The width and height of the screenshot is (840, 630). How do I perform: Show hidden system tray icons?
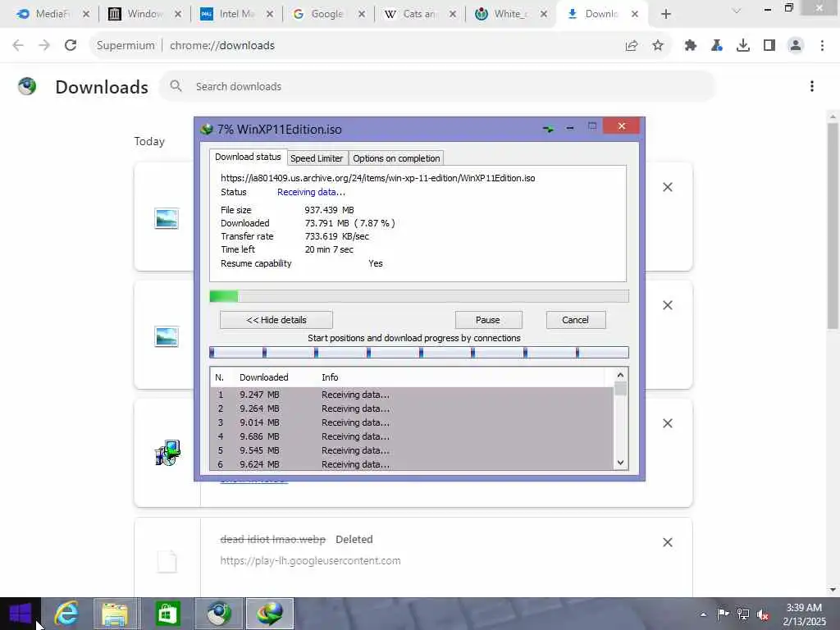tap(703, 614)
